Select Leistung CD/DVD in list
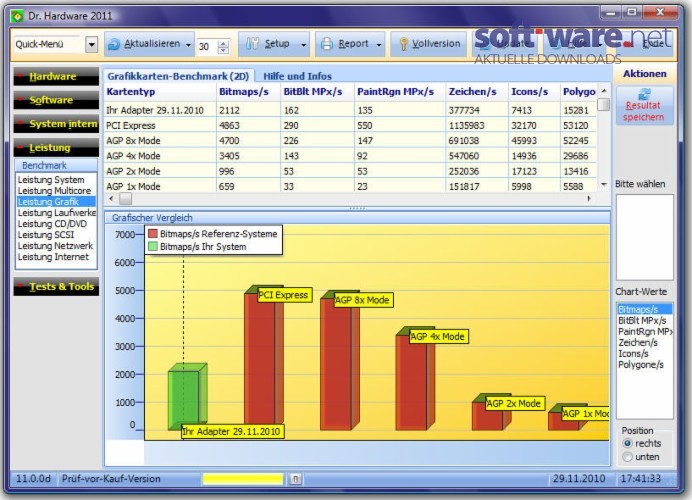692x500 pixels. pos(56,224)
